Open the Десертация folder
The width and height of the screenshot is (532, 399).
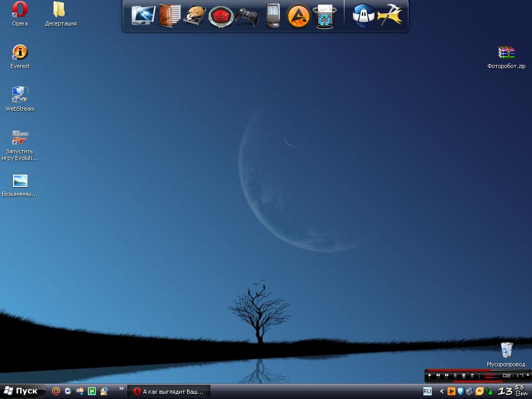pos(60,10)
